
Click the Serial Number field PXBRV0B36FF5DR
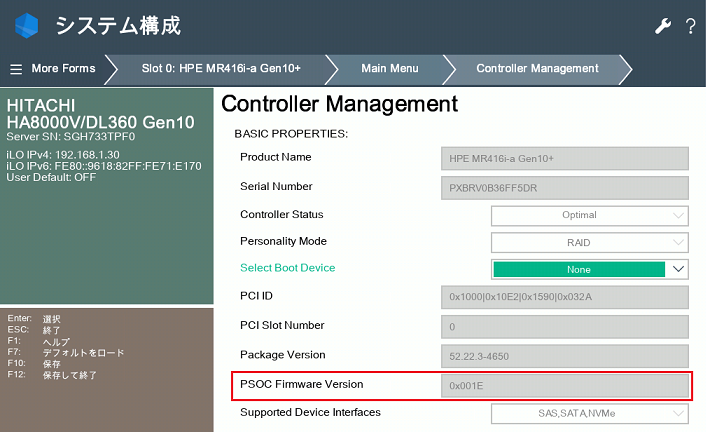pyautogui.click(x=565, y=188)
